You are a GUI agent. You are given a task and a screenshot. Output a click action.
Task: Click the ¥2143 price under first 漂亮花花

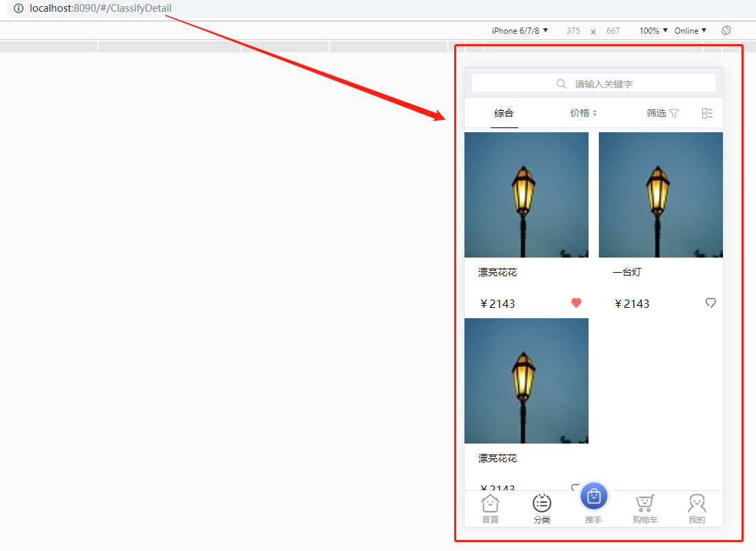(x=498, y=304)
